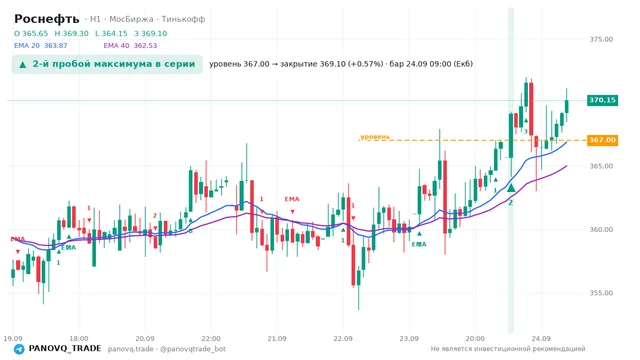
Task: Click the green triangle icon in the signal badge
Action: click(x=23, y=64)
